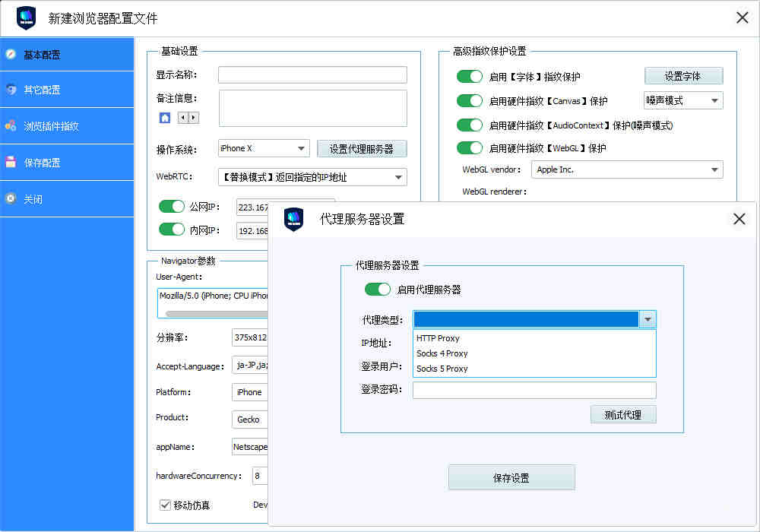Click the 浏览插件指纹 sidebar icon
Screen dimensions: 760x532
[x=11, y=126]
